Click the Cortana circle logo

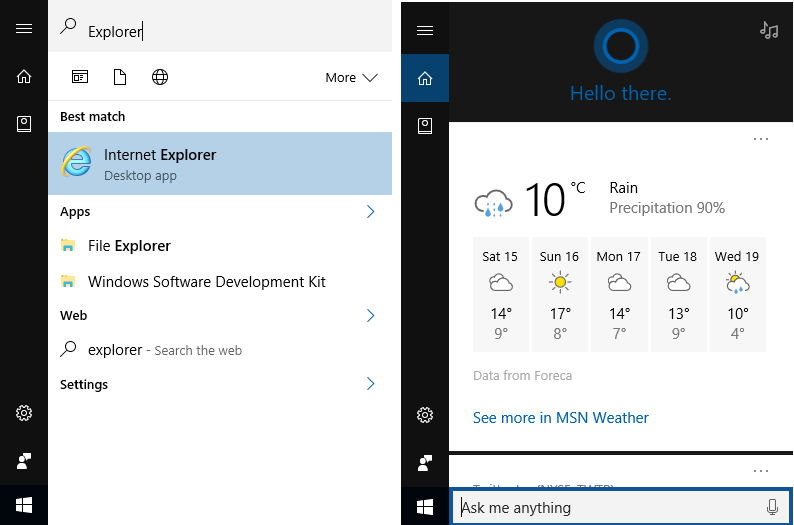click(620, 46)
